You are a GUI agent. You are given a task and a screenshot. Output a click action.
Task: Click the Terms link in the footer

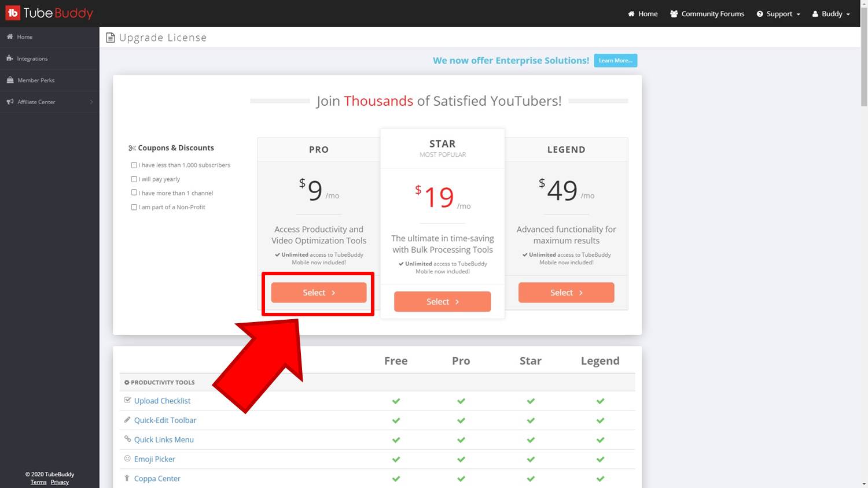pyautogui.click(x=39, y=482)
